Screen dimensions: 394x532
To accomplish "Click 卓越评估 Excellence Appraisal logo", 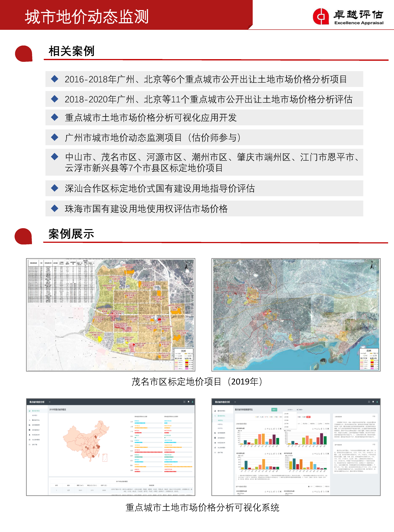I will coord(348,16).
